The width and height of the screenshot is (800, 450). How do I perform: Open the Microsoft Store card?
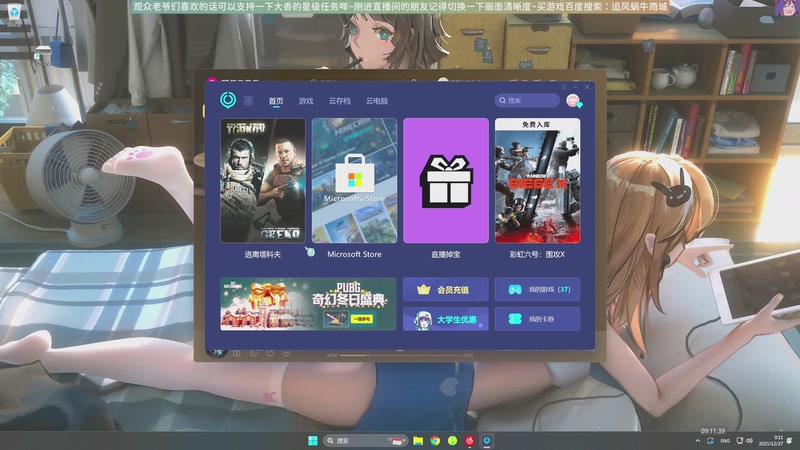pos(354,181)
